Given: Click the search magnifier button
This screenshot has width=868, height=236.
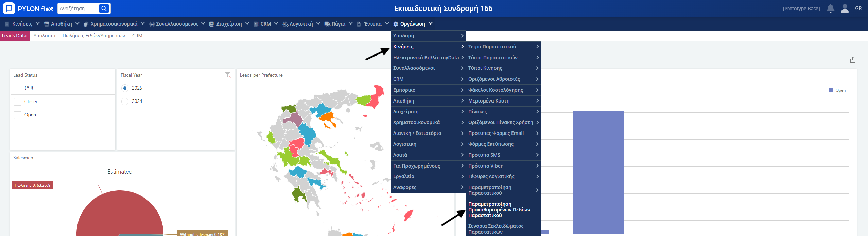Looking at the screenshot, I should [x=104, y=9].
